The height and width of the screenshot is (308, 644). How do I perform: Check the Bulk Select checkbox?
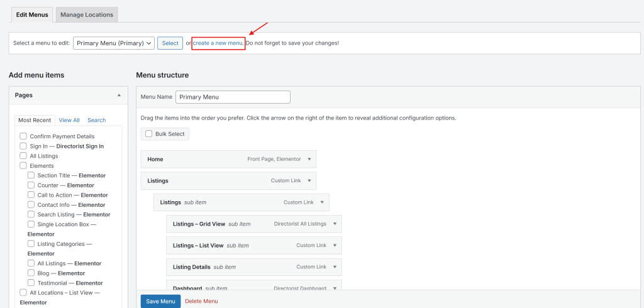pos(149,134)
